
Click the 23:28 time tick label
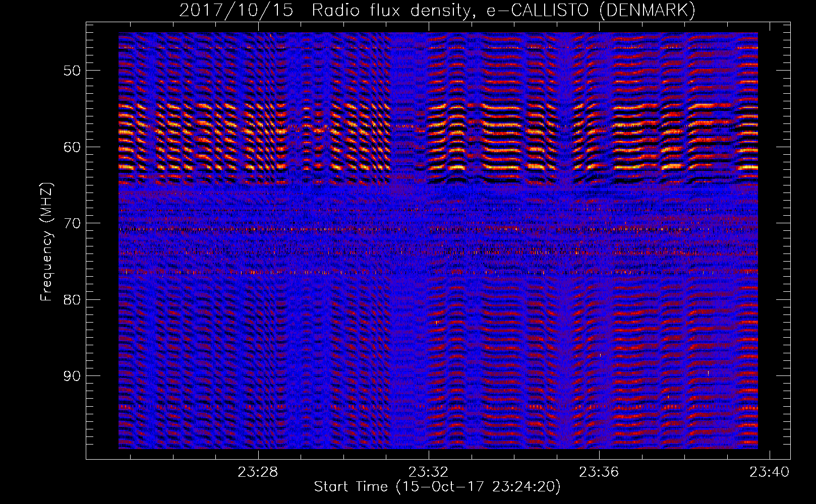click(x=258, y=472)
